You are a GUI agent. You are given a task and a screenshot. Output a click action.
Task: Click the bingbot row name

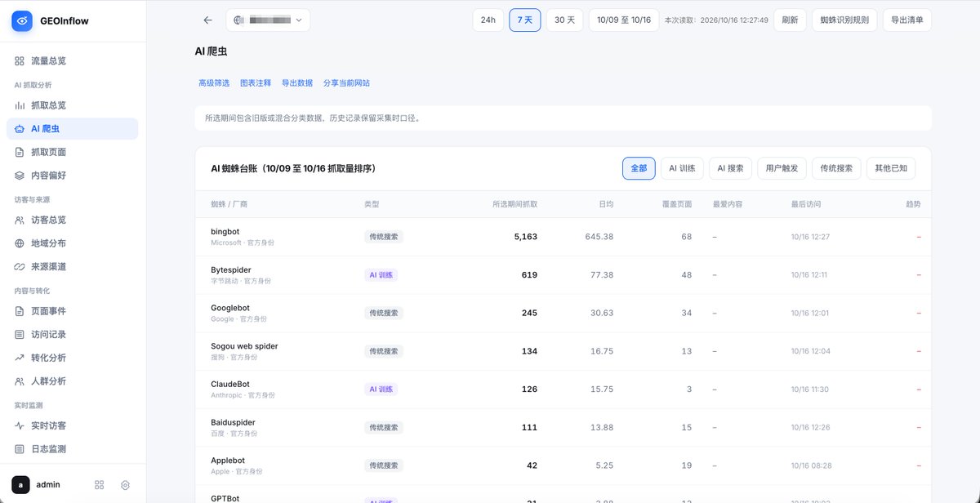(225, 232)
